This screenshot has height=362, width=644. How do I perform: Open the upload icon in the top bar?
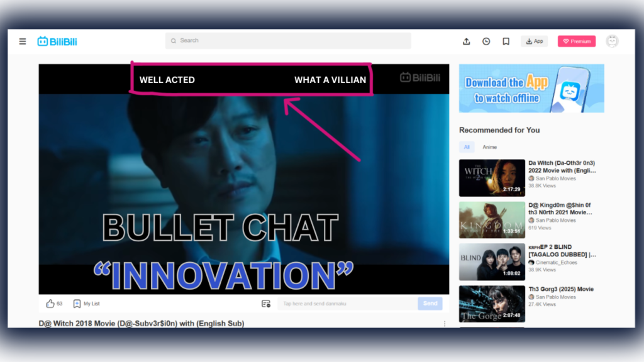[x=466, y=41]
